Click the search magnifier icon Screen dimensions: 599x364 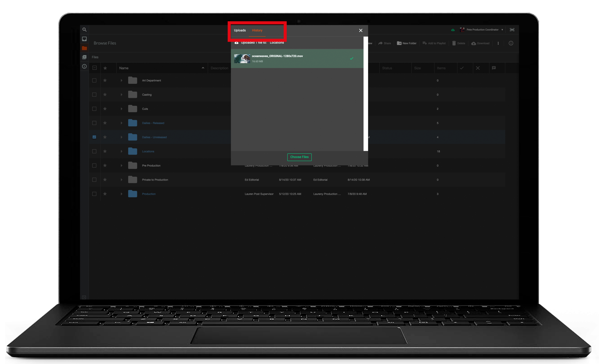84,30
